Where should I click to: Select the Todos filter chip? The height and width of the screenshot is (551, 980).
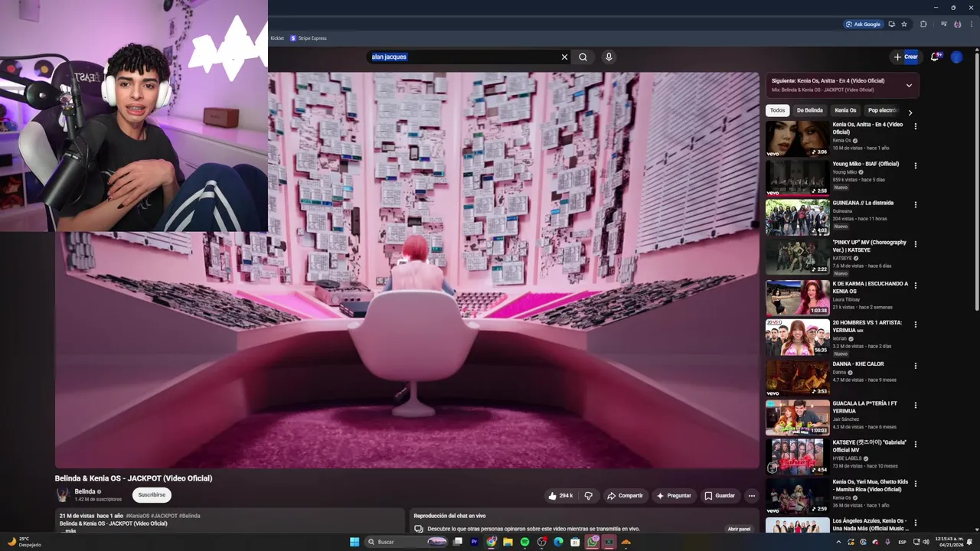777,110
